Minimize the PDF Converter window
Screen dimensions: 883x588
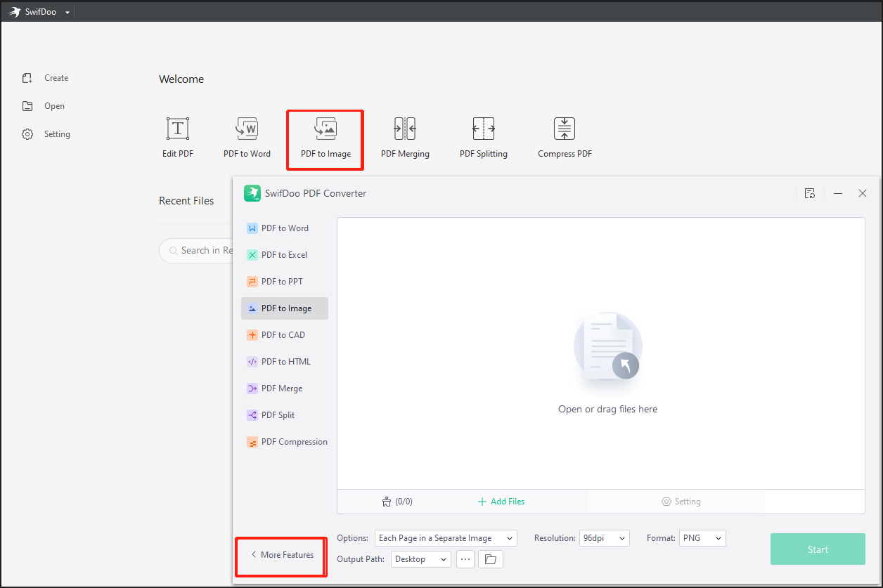[x=838, y=193]
